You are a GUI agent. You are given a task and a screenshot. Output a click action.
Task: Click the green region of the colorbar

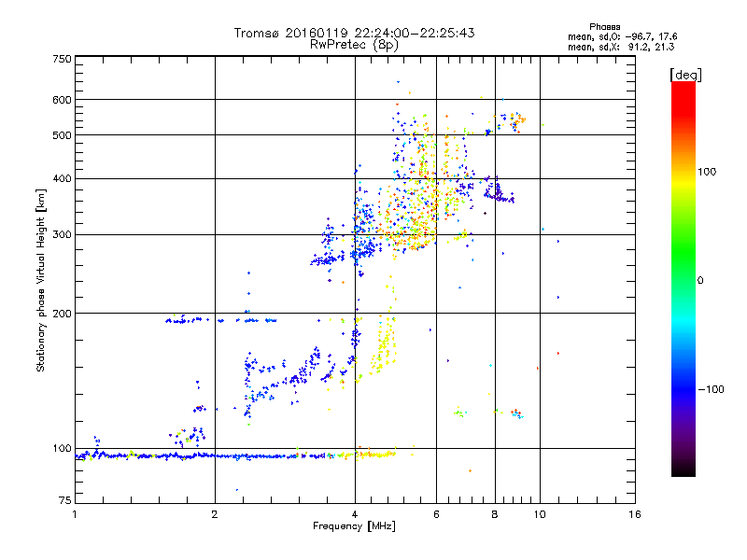684,252
